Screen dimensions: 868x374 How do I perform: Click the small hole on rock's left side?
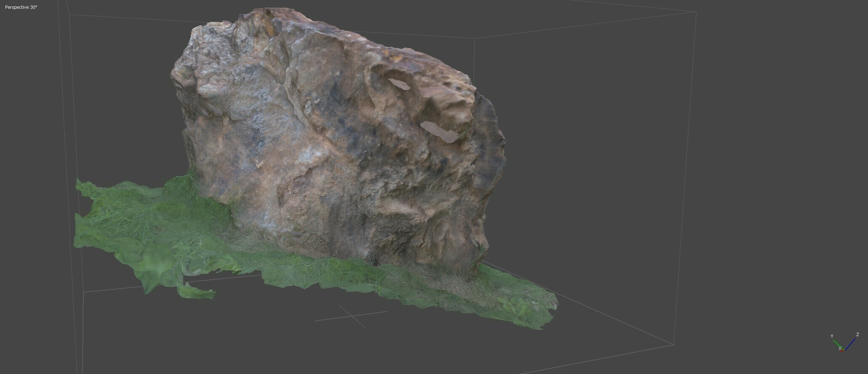pos(214,109)
